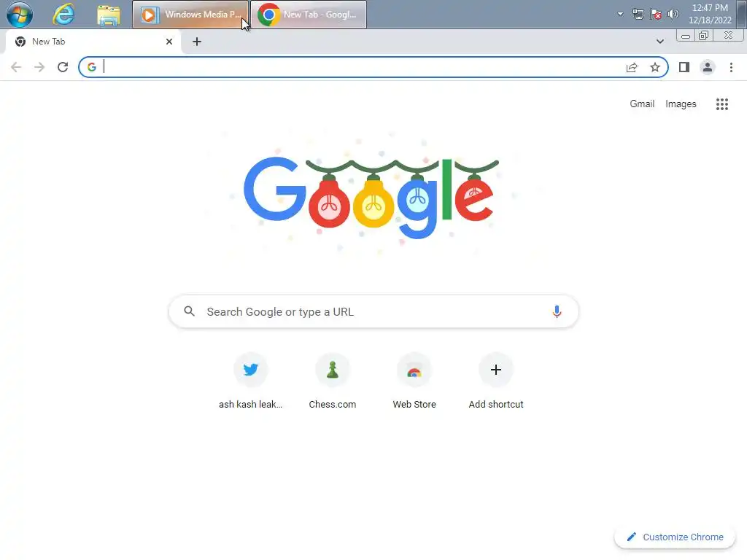Expand the search tabs chevron
Viewport: 747px width, 560px height.
click(x=659, y=42)
